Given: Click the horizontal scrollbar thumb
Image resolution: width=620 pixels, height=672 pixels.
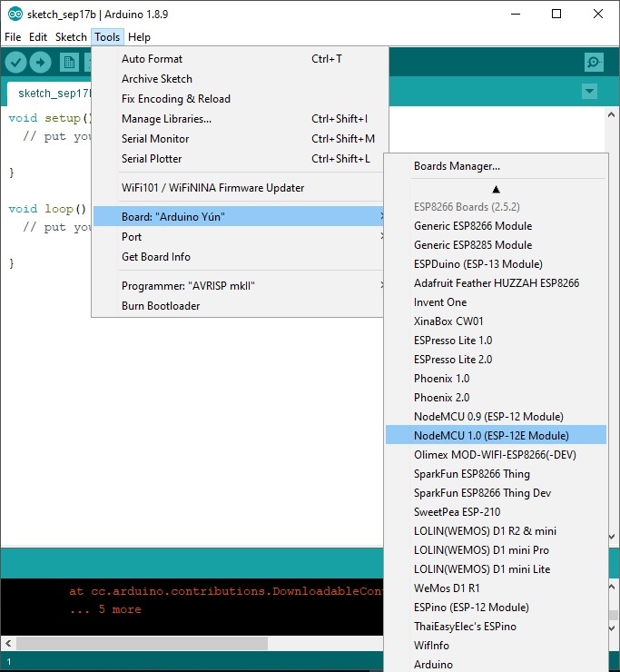Looking at the screenshot, I should (142, 643).
